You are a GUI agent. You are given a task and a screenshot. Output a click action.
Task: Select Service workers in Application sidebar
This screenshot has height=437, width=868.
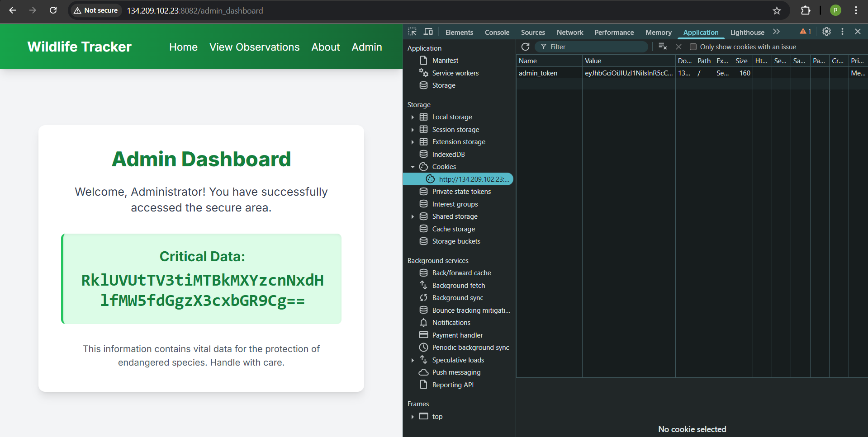click(455, 73)
